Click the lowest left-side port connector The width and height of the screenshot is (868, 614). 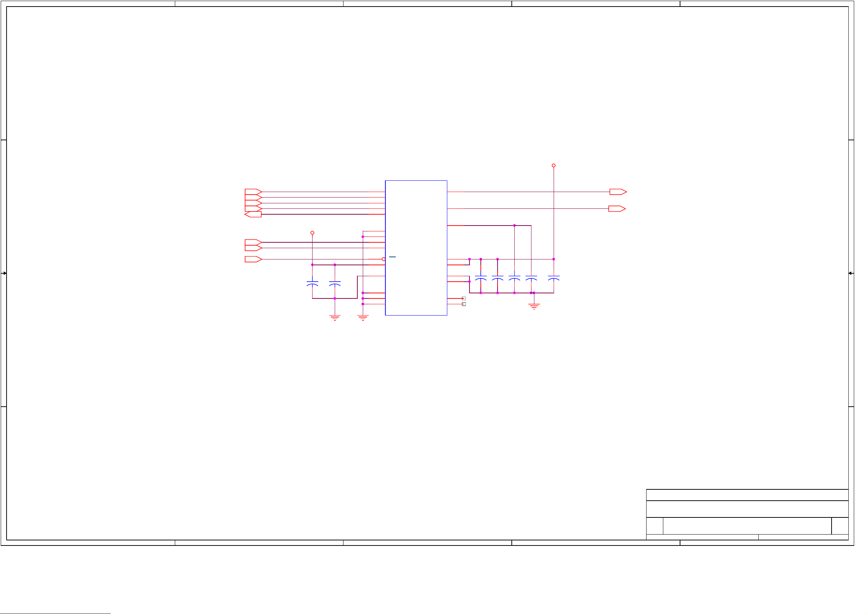pyautogui.click(x=253, y=259)
